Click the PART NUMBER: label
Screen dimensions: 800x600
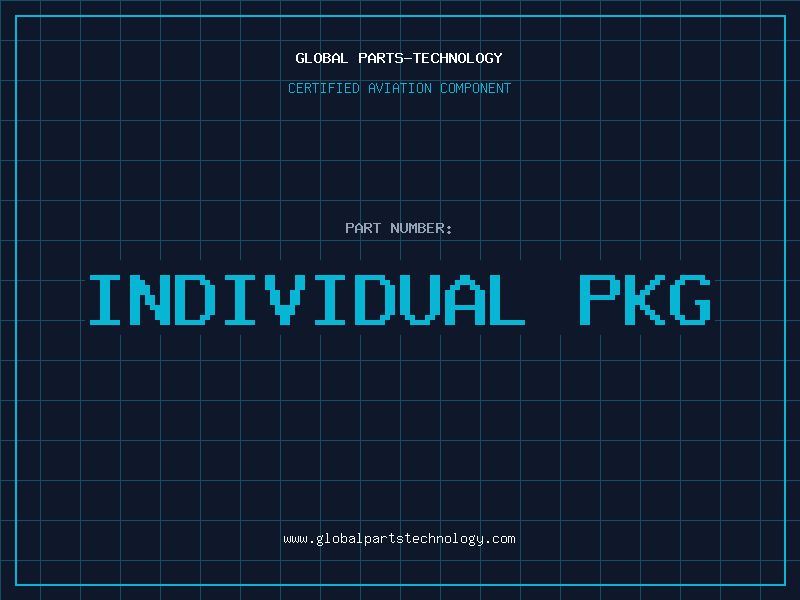[x=399, y=228]
